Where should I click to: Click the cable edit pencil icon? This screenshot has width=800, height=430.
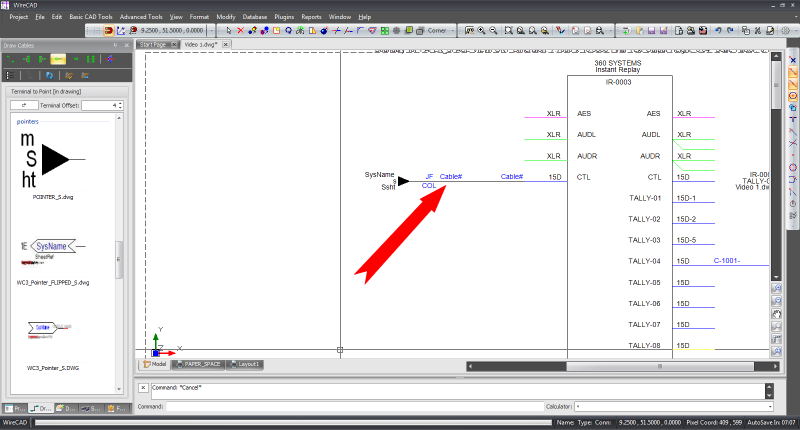point(69,75)
